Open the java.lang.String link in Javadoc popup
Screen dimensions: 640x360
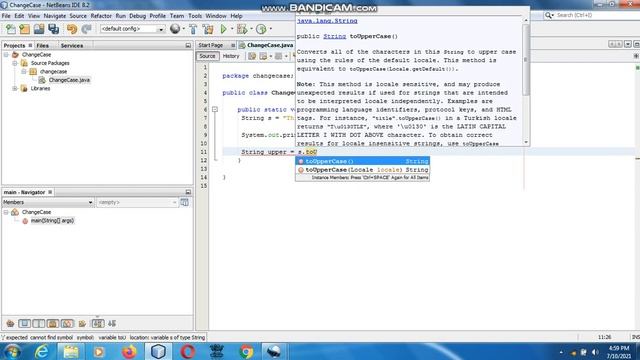(x=327, y=21)
